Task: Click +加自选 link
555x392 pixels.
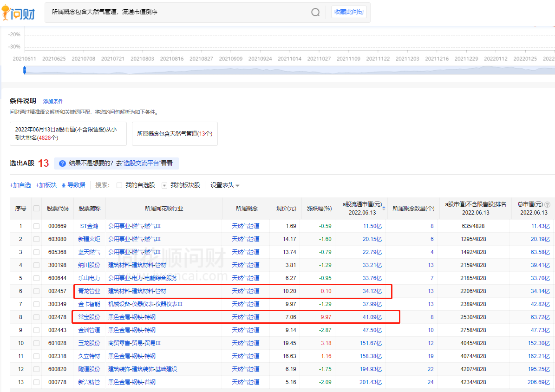Action: click(x=20, y=185)
